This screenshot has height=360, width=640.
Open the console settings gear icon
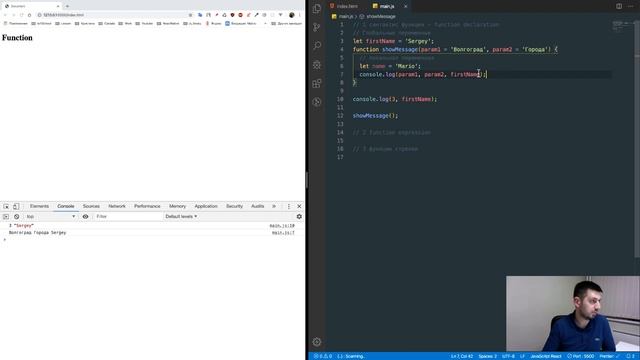(x=299, y=217)
